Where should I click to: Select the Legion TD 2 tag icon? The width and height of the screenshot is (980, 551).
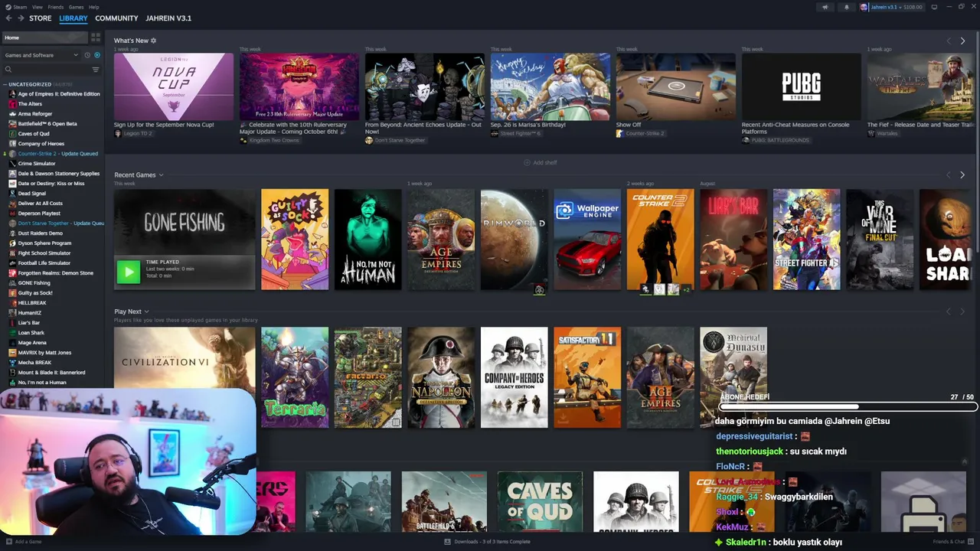(118, 133)
